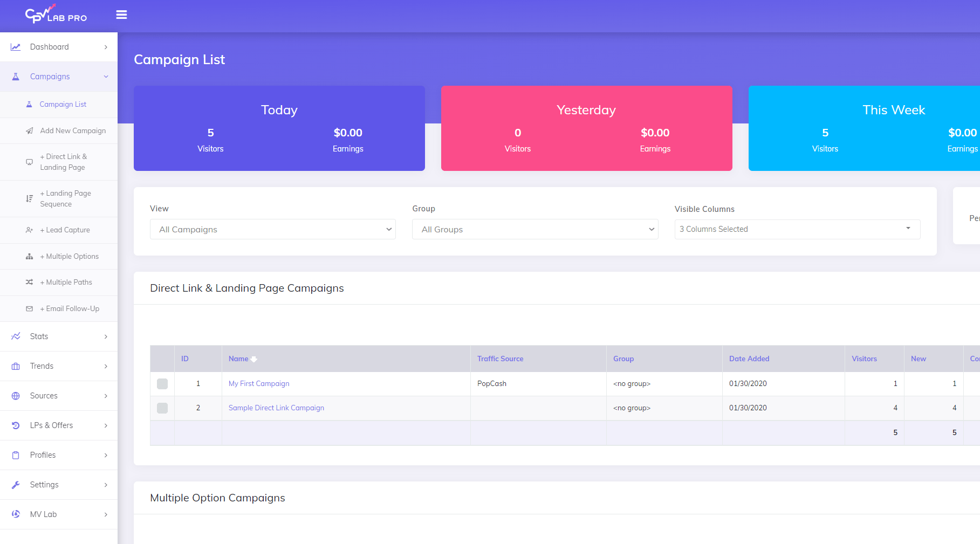Open Add New Campaign menu item
This screenshot has height=544, width=980.
point(73,131)
